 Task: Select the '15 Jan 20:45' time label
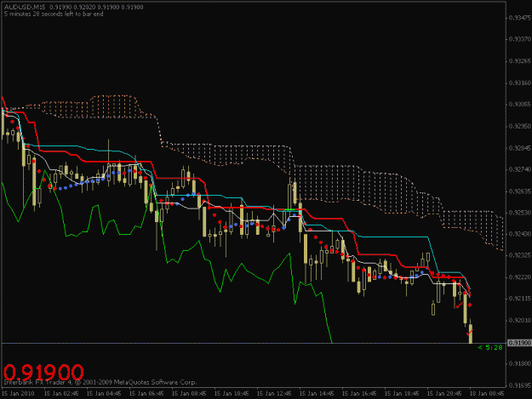[444, 394]
